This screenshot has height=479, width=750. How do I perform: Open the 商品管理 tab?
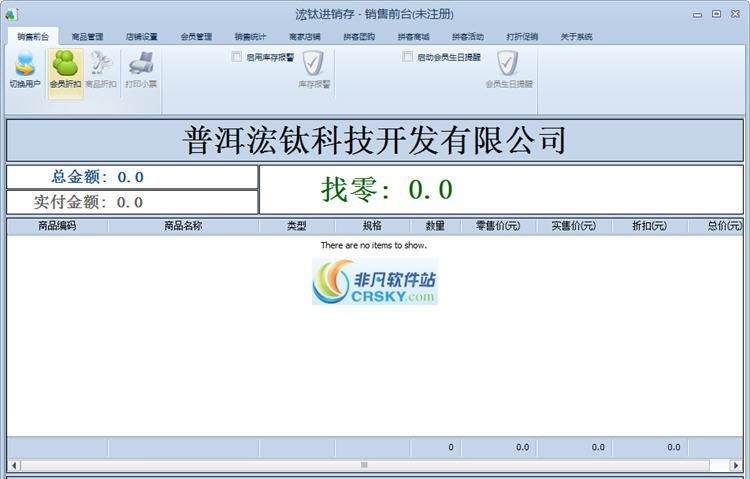(x=88, y=36)
